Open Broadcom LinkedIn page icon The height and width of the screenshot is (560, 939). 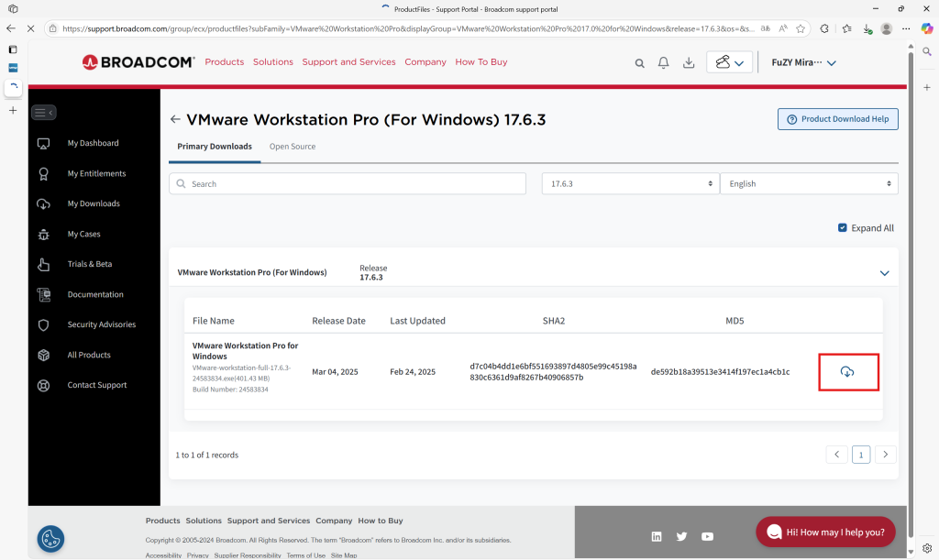pos(657,536)
